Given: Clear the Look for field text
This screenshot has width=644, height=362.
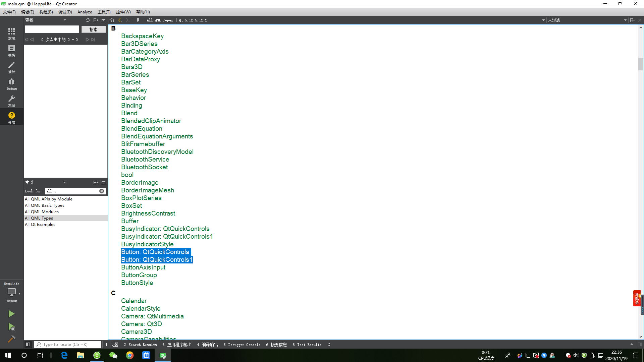Looking at the screenshot, I should (x=102, y=191).
